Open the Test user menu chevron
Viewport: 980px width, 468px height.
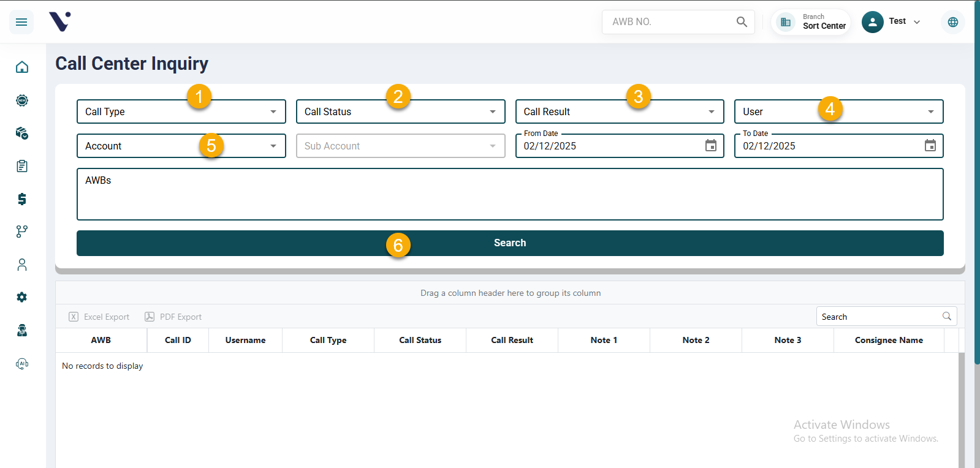tap(917, 22)
